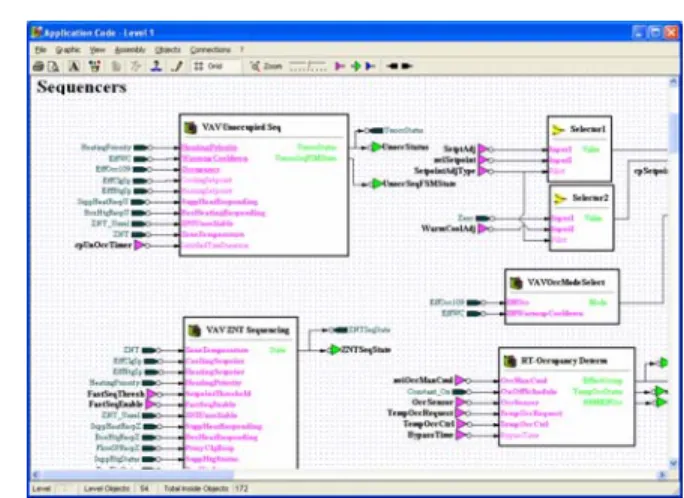Click the rpUnOccTimer magenta input pin
Screen dimensions: 684x498
tap(139, 246)
